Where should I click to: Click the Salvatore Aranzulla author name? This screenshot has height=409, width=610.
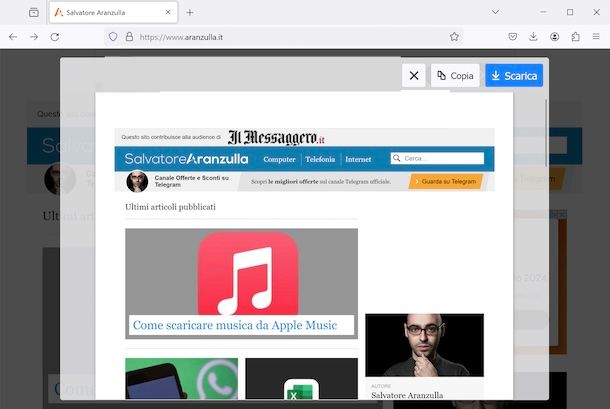pos(407,395)
